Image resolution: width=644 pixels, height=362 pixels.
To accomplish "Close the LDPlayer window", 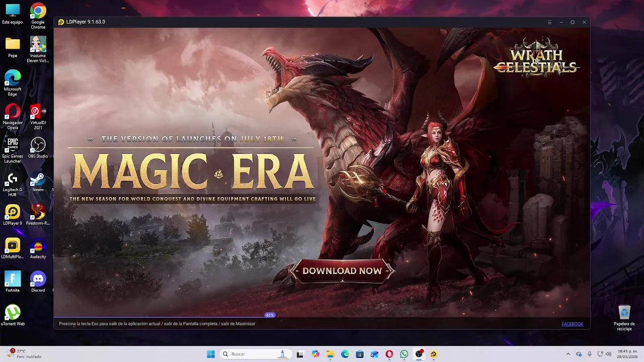I will pos(584,22).
